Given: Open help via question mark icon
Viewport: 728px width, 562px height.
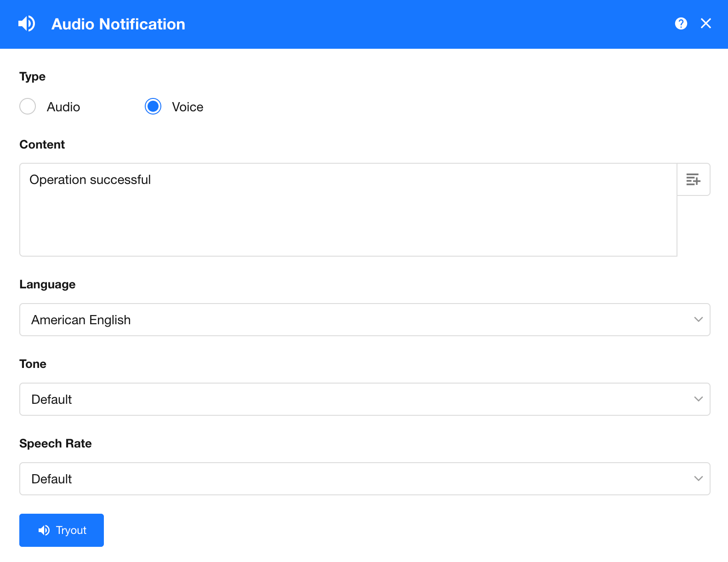Looking at the screenshot, I should pyautogui.click(x=681, y=23).
